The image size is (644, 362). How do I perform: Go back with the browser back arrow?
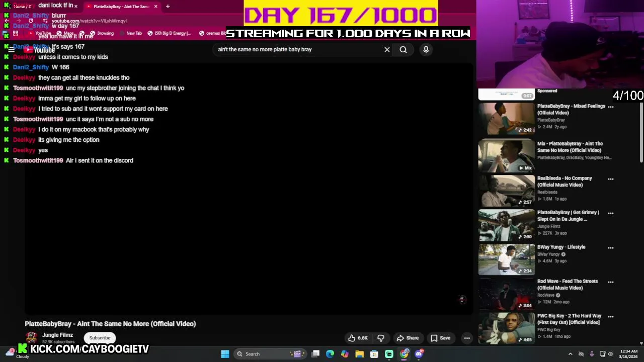tap(7, 21)
